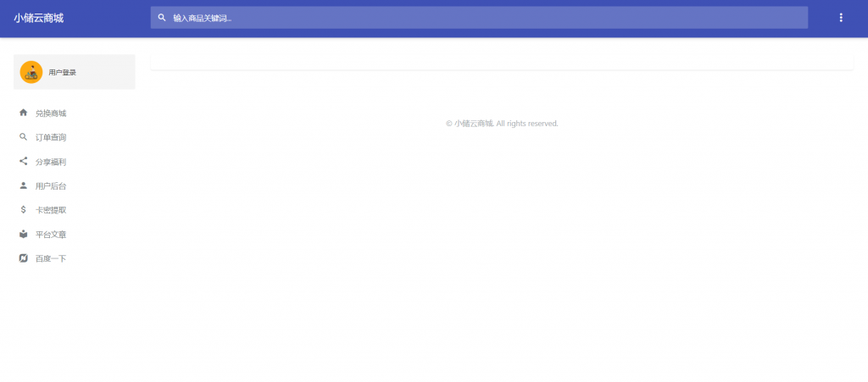Click the share icon beside 分享福利

coord(24,161)
